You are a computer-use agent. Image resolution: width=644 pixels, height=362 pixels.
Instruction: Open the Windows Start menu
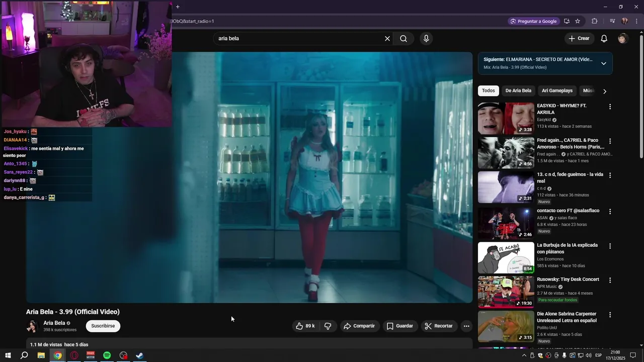click(x=8, y=355)
